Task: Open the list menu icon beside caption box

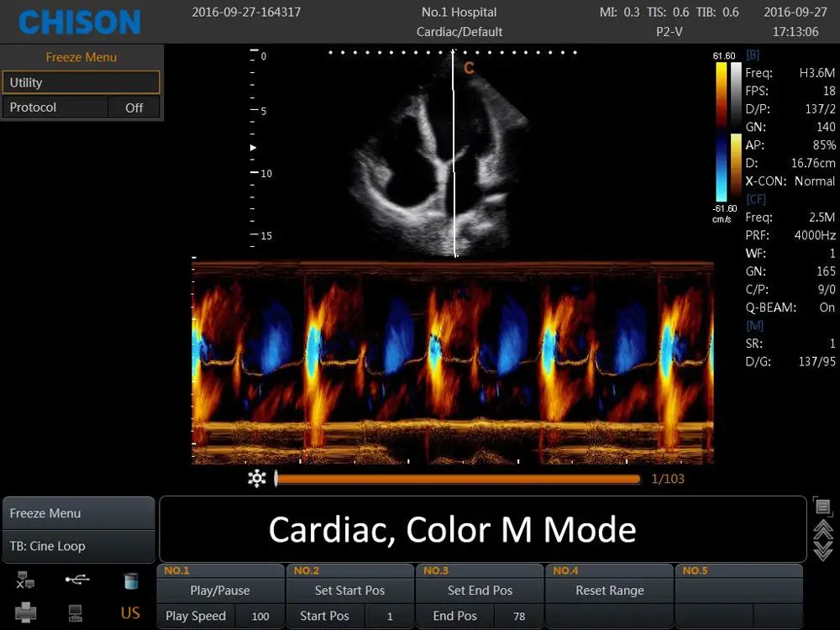Action: point(823,507)
